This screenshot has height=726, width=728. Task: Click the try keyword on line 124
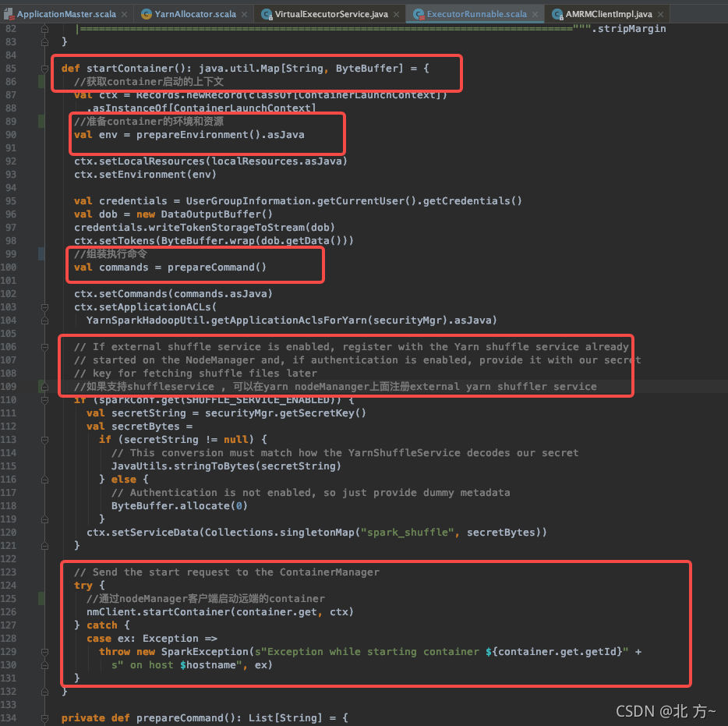coord(83,586)
